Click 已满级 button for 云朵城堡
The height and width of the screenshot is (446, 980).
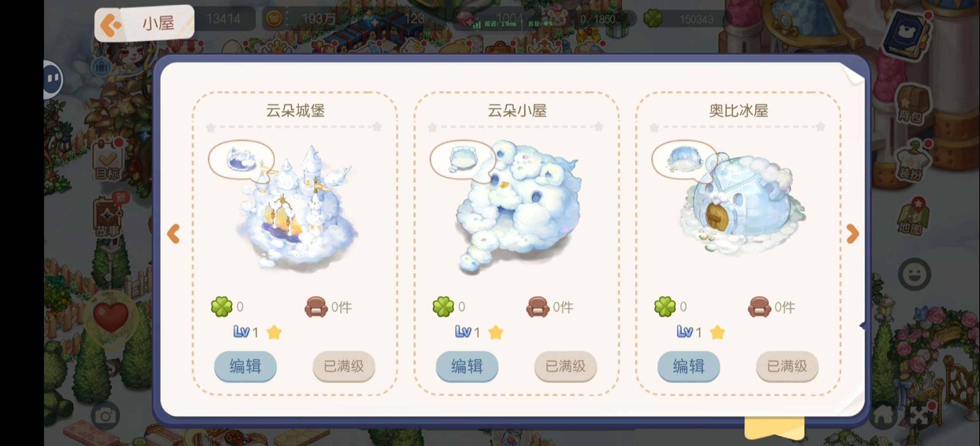pos(344,366)
